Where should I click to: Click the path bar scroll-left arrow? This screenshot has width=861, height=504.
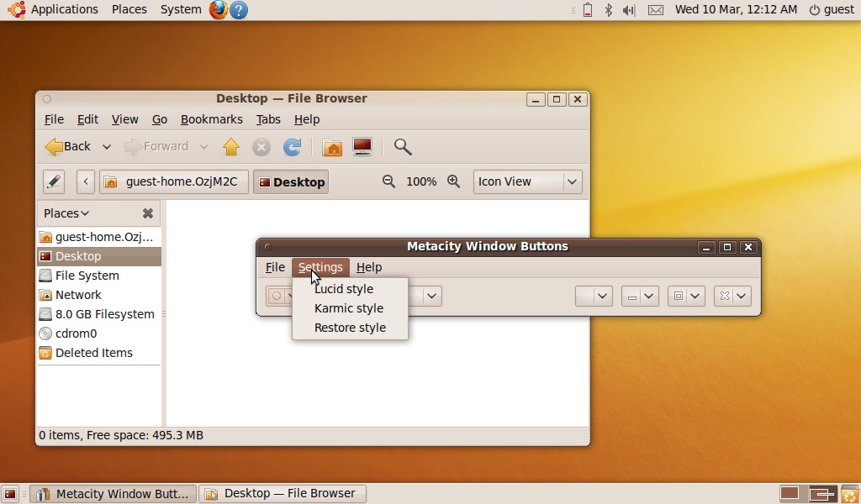click(x=86, y=181)
